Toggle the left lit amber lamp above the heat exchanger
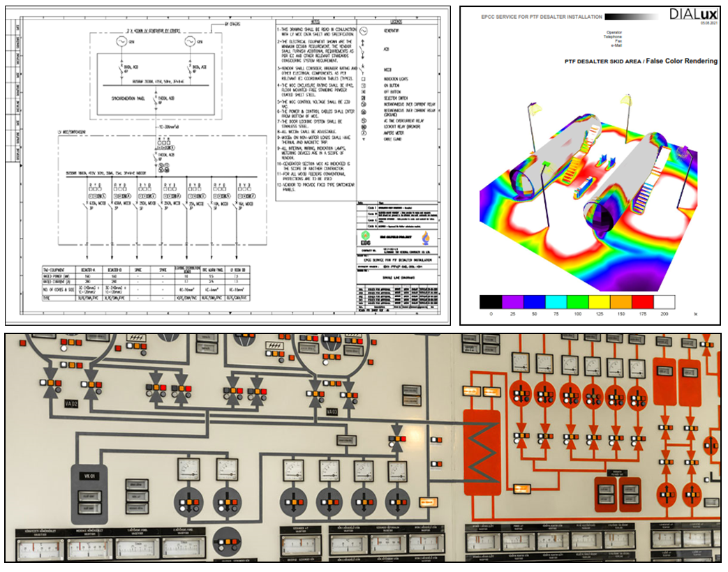 pyautogui.click(x=470, y=392)
